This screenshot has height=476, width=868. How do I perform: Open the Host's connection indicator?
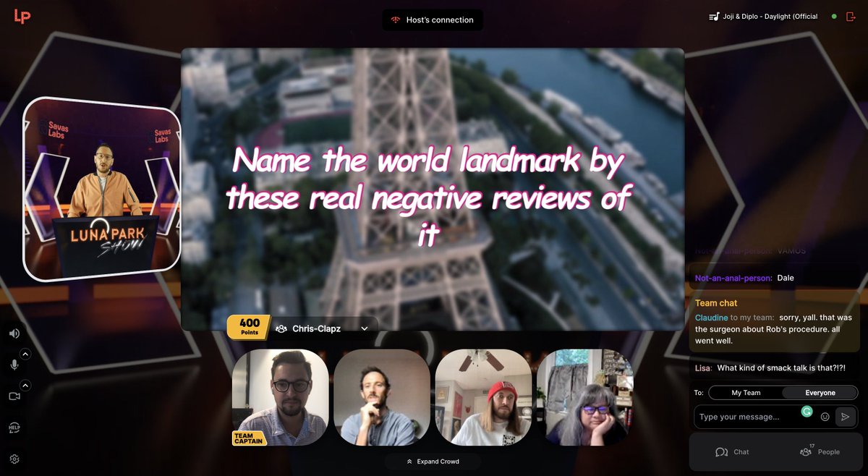coord(433,20)
